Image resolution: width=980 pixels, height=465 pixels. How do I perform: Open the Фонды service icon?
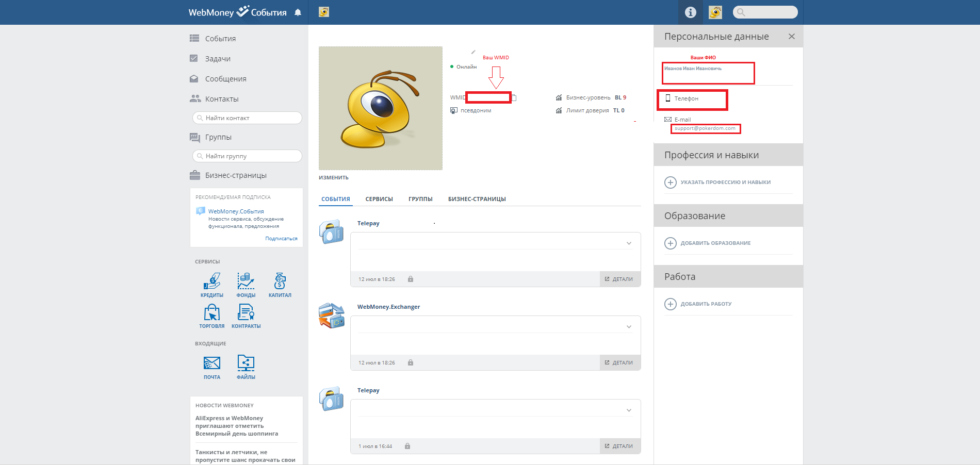tap(246, 285)
